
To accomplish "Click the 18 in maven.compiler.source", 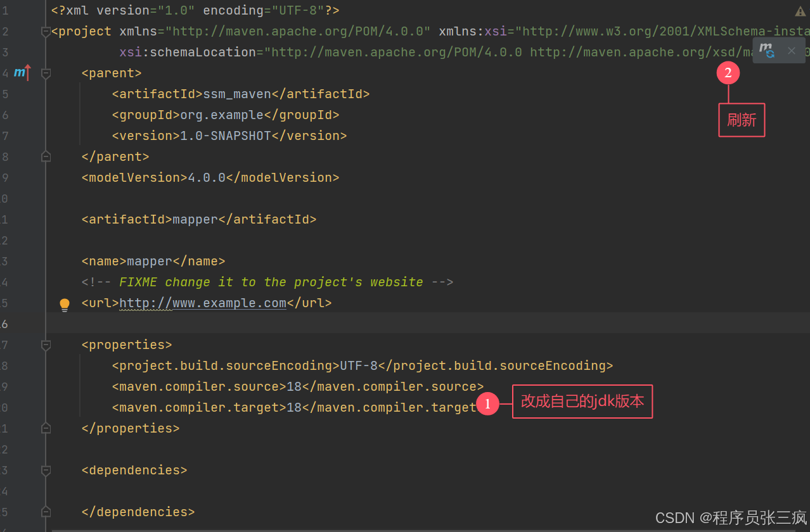I will pyautogui.click(x=294, y=386).
